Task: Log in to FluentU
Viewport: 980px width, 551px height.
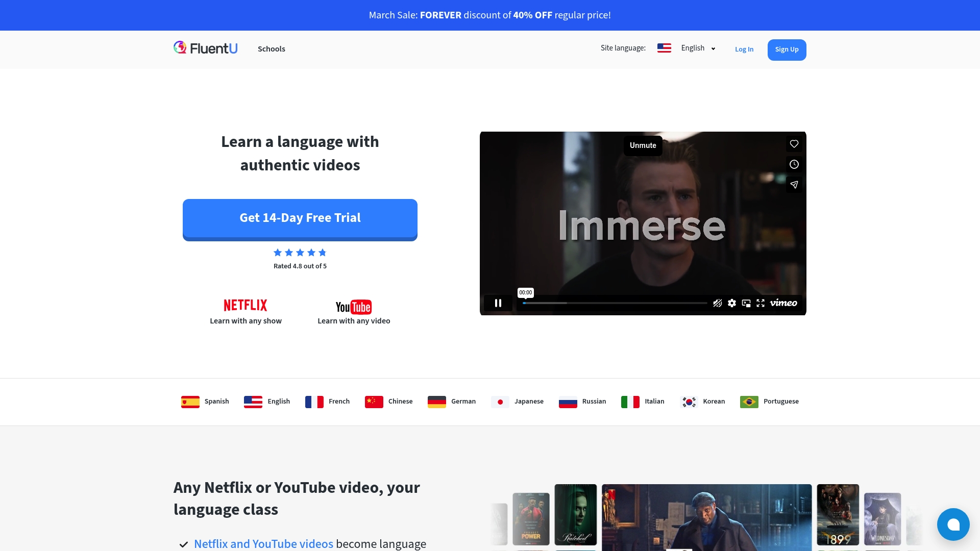Action: pos(744,49)
